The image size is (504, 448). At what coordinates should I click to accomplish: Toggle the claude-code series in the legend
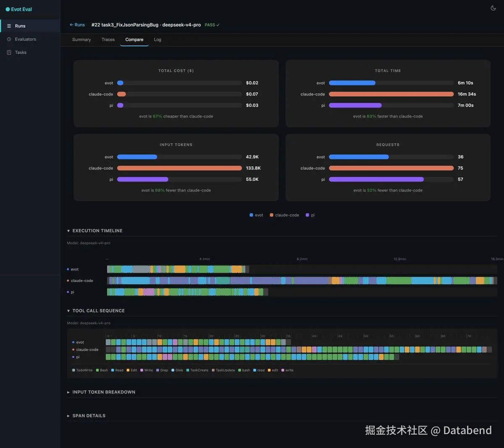click(284, 215)
